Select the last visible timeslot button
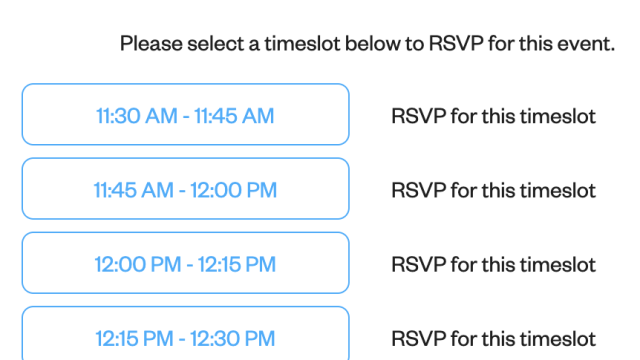 [x=186, y=333]
